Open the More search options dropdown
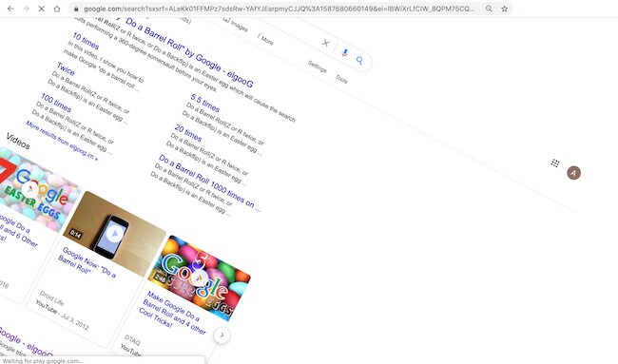The height and width of the screenshot is (364, 618). 265,39
